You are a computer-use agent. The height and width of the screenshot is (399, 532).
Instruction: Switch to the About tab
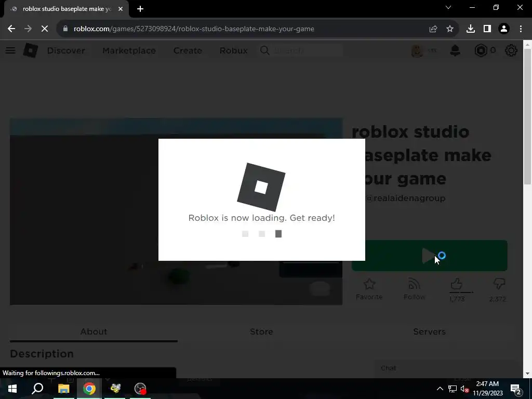click(x=94, y=331)
